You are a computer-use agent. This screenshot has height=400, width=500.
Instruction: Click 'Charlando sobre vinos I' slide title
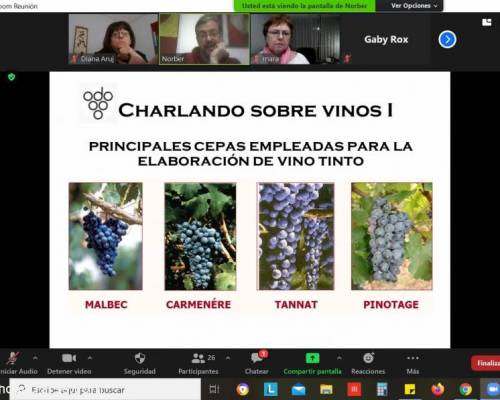tap(256, 110)
